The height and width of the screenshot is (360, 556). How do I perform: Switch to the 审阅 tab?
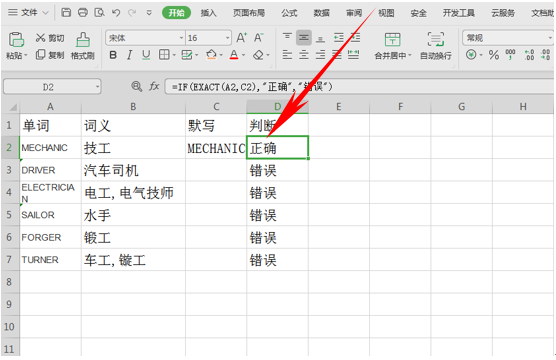pos(354,13)
